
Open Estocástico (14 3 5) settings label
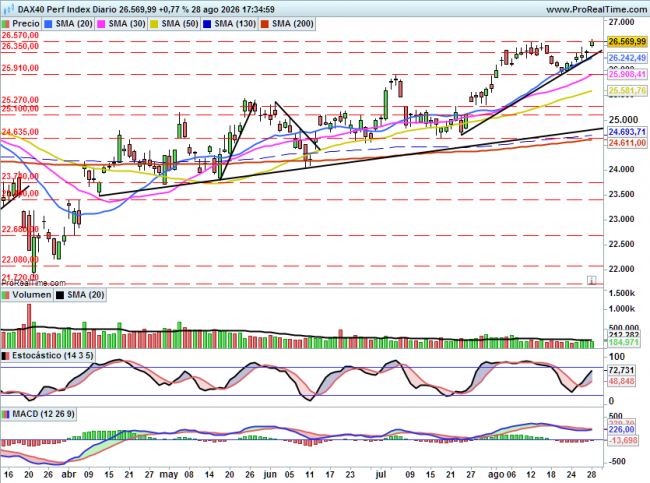coord(48,355)
